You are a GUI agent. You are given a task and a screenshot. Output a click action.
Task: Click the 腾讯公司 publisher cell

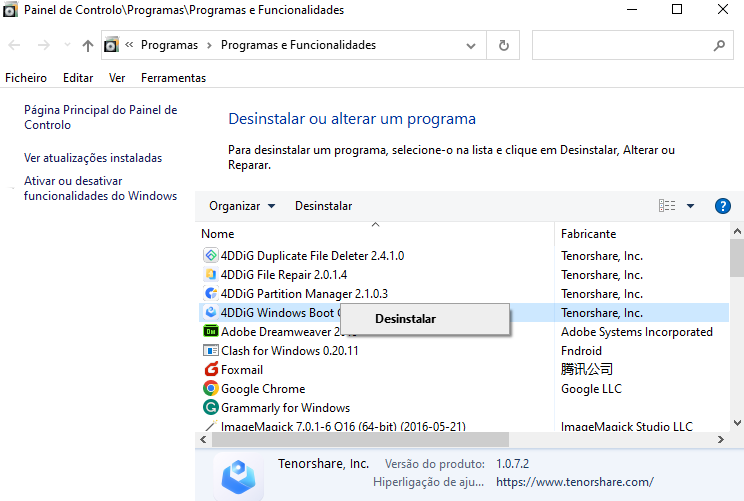(586, 369)
